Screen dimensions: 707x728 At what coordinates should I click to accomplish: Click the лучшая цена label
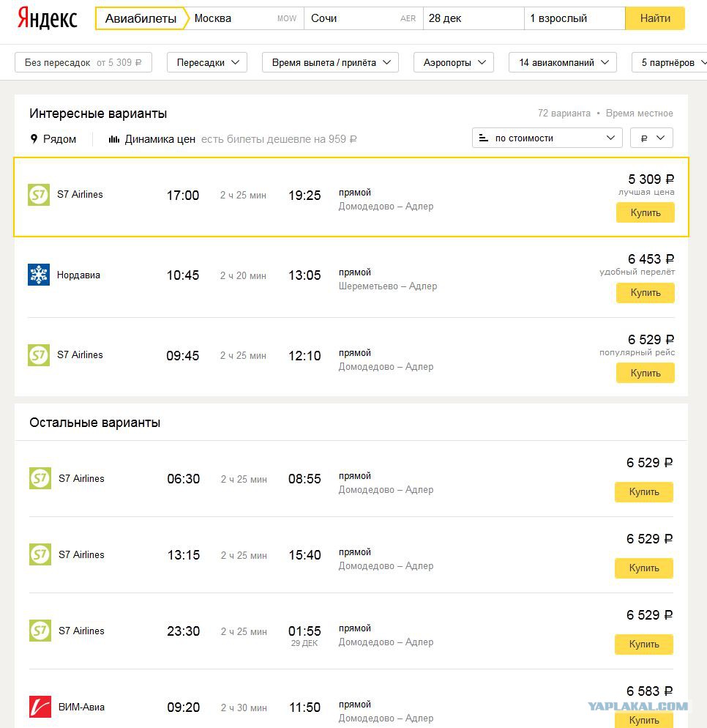coord(646,192)
